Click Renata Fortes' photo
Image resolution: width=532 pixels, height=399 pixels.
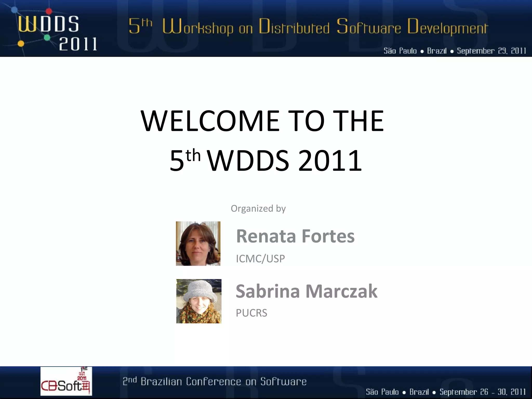point(198,243)
